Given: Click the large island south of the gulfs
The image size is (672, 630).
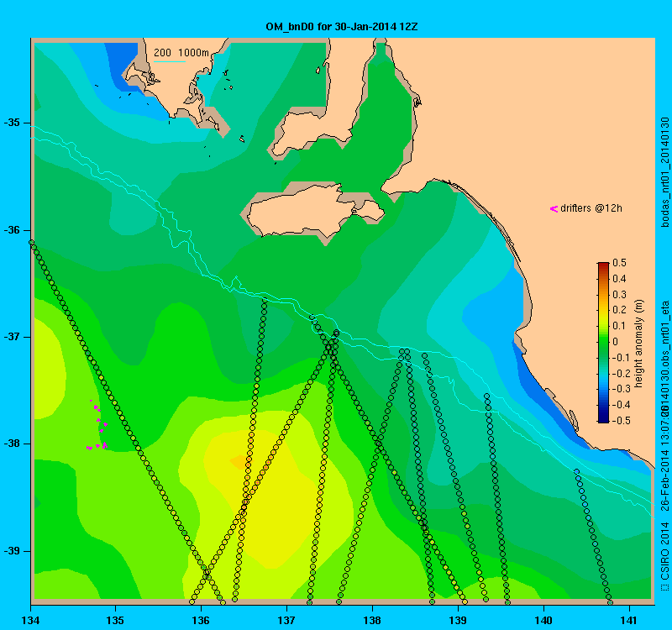Looking at the screenshot, I should pos(317,211).
